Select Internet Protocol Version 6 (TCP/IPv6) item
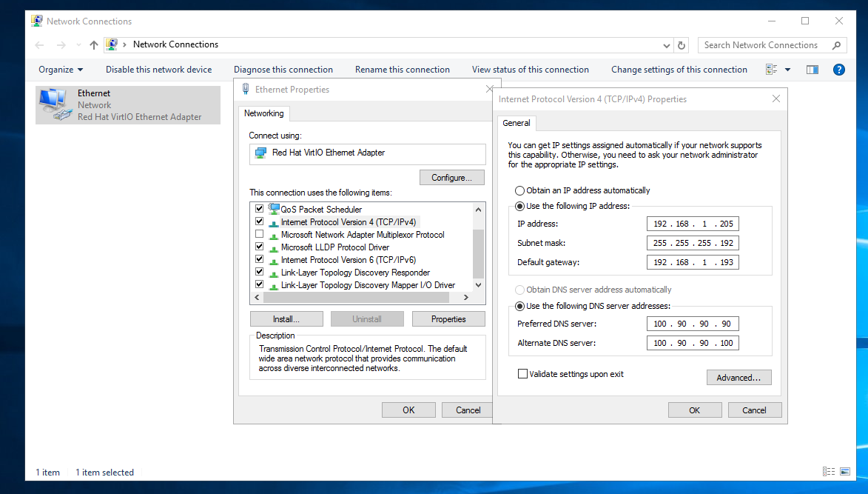This screenshot has width=868, height=494. coord(349,260)
